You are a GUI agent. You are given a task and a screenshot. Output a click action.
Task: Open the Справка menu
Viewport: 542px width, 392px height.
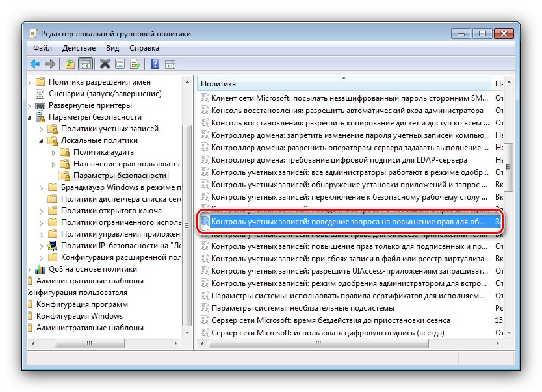pos(144,48)
